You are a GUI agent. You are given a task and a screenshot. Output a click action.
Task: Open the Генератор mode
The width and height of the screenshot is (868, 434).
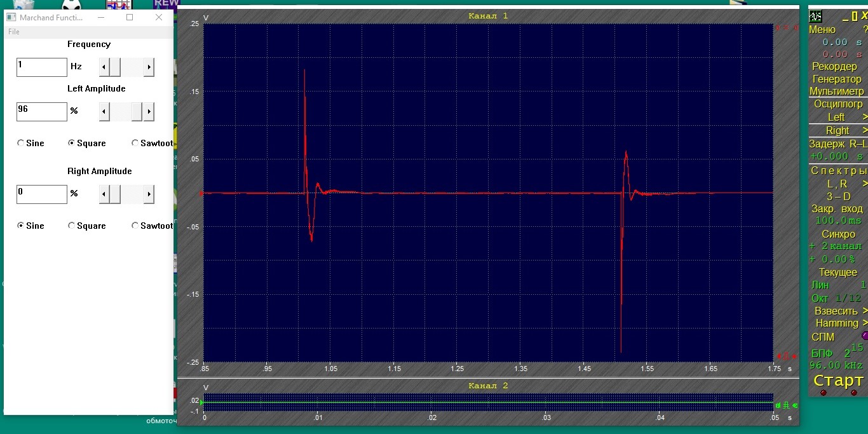837,79
